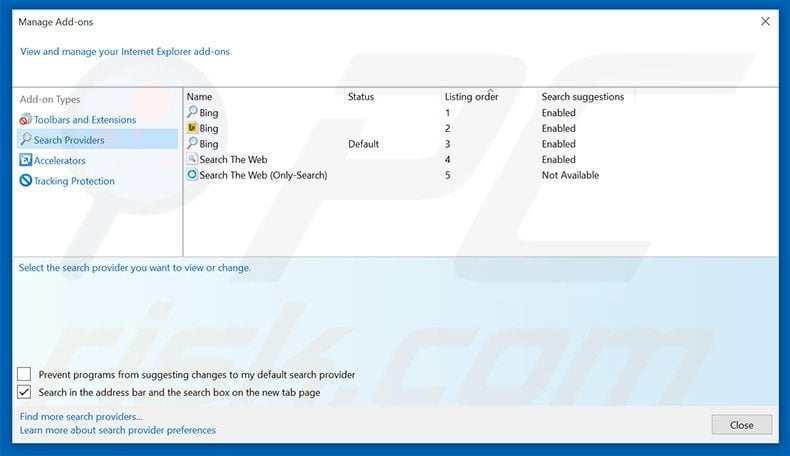The image size is (790, 456).
Task: Open Toolbars and Extensions add-on type
Action: pos(85,120)
